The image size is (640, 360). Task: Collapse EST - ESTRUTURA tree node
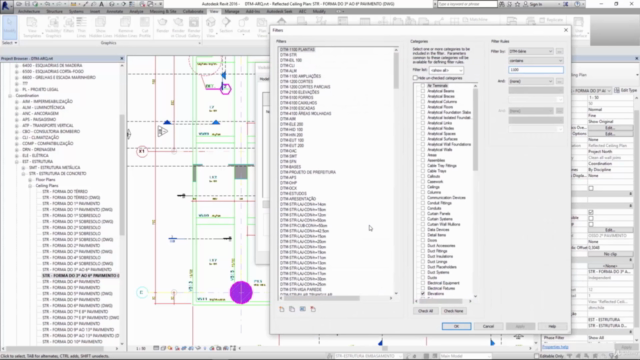coord(17,162)
